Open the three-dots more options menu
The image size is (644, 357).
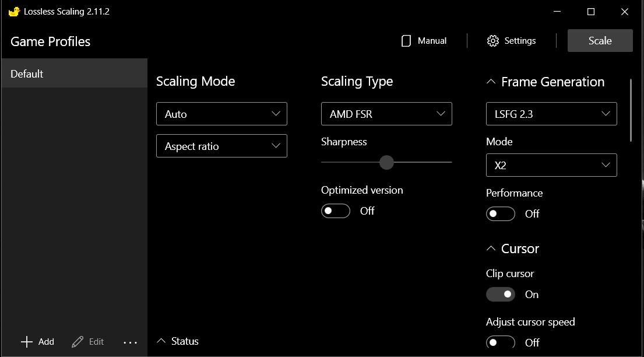[131, 342]
